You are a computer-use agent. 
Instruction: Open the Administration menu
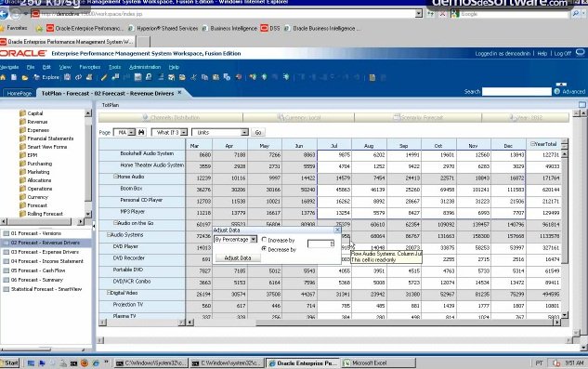[145, 67]
